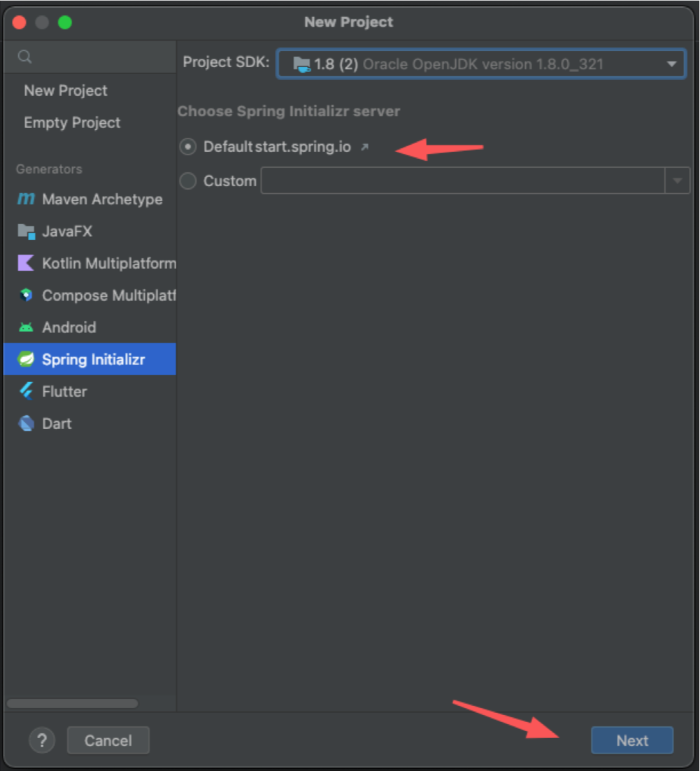
Task: Open the Custom server combo box arrow
Action: (676, 181)
